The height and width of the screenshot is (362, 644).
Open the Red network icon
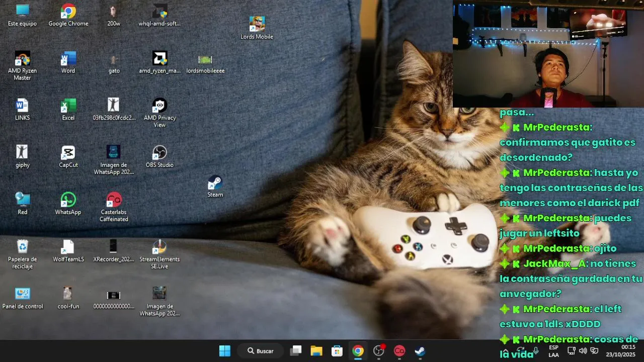tap(22, 204)
